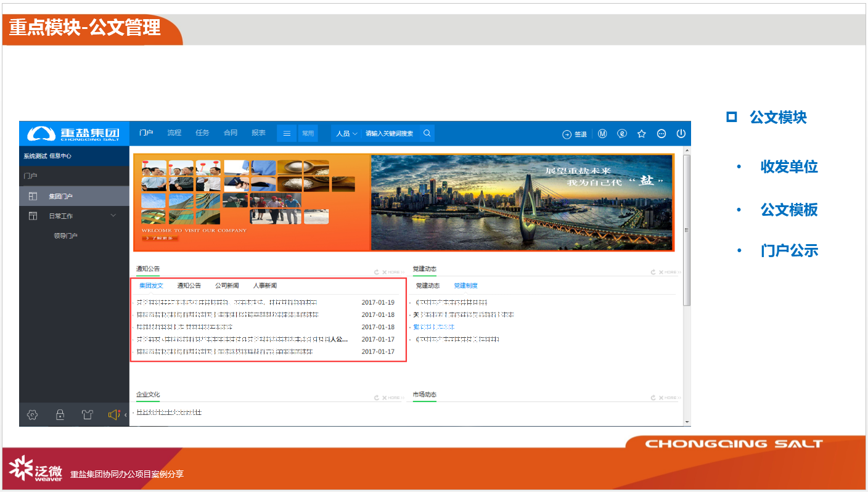Open settings via the gear icon
The height and width of the screenshot is (492, 868).
[33, 415]
